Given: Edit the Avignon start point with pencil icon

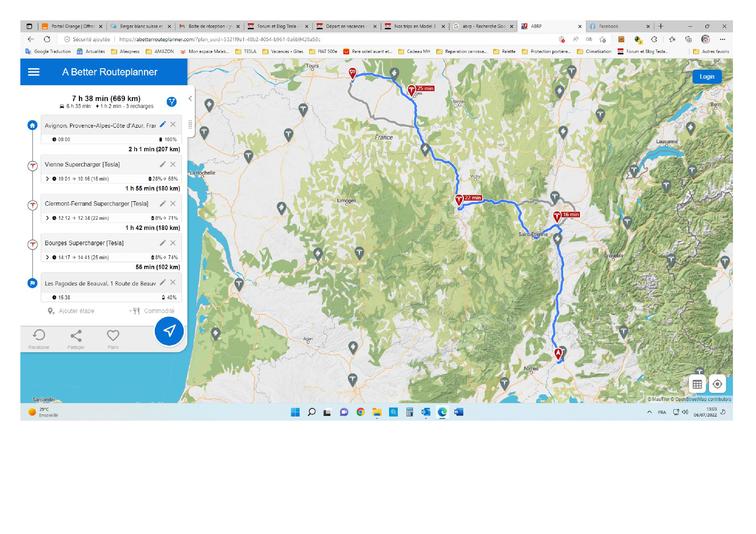Looking at the screenshot, I should click(163, 124).
